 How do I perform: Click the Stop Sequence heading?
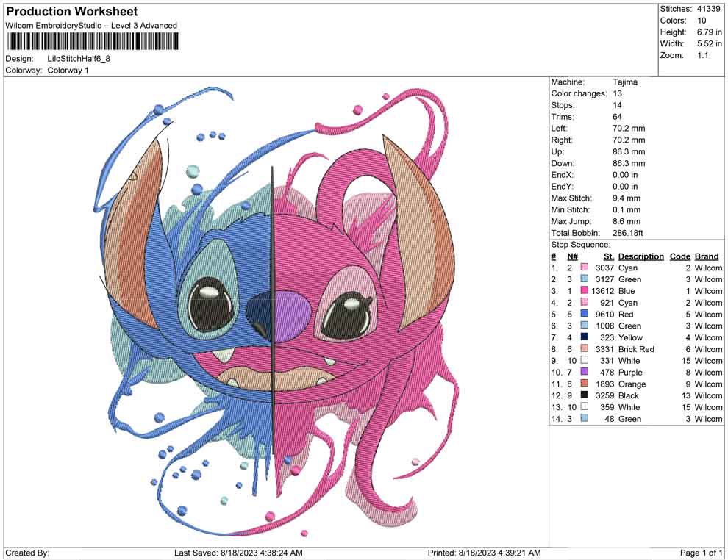pos(581,245)
